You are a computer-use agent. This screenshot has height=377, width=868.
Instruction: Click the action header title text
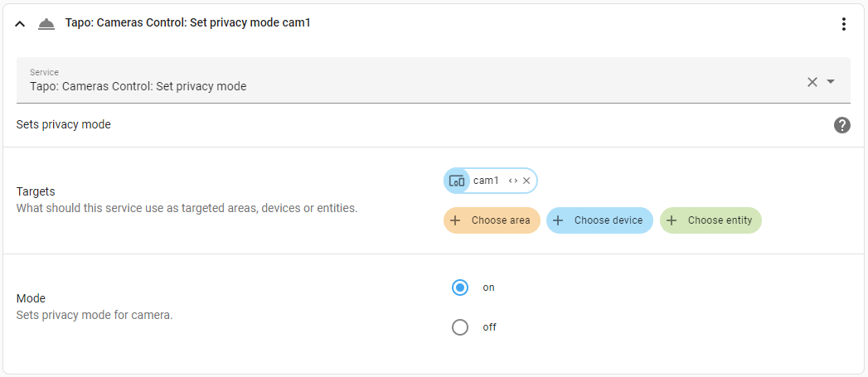pos(187,23)
